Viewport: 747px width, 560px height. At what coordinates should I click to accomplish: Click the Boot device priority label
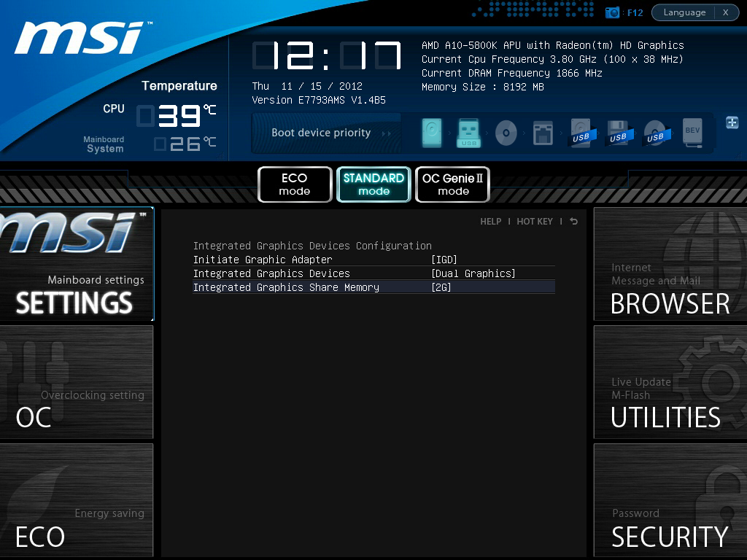[x=321, y=133]
